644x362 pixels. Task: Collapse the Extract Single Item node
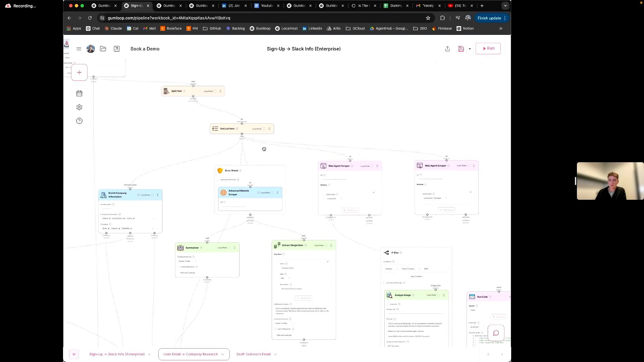pyautogui.click(x=331, y=245)
